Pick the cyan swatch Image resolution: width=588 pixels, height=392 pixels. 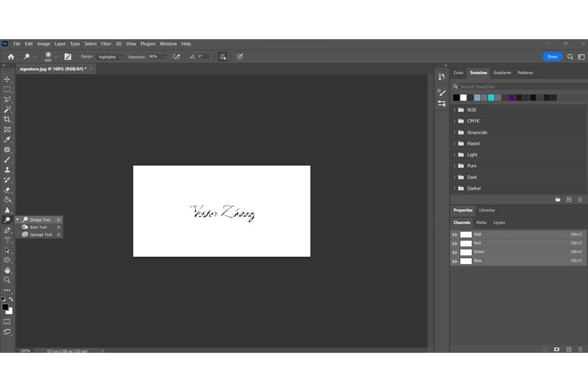[491, 97]
